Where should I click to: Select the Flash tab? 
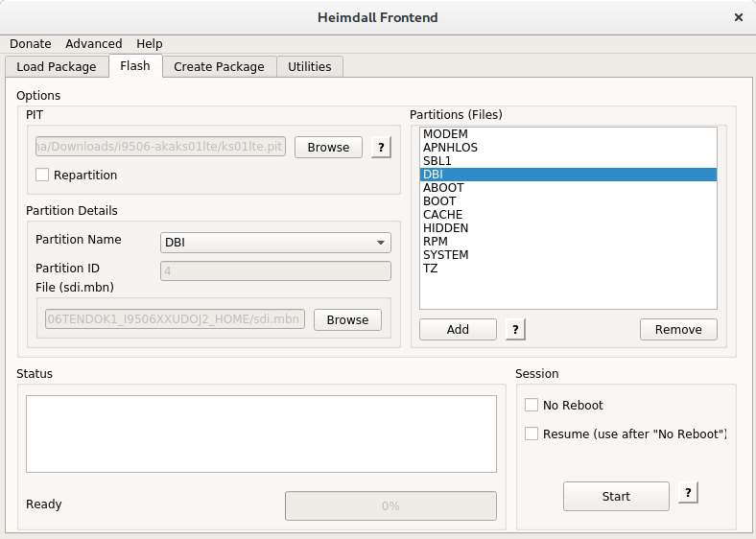[135, 65]
